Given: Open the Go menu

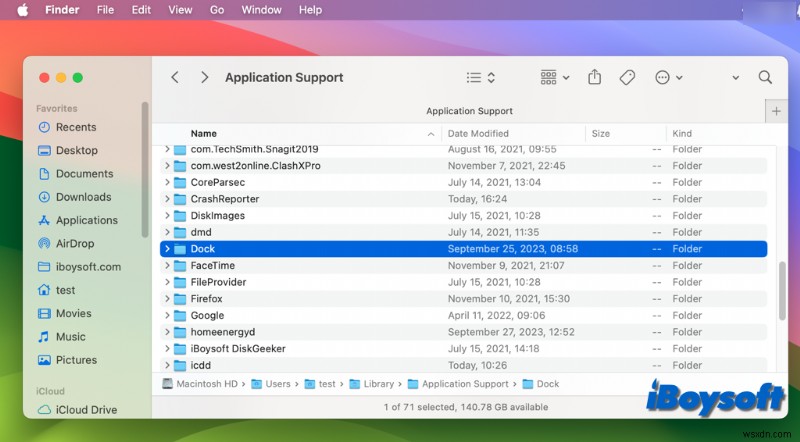Looking at the screenshot, I should coord(217,10).
